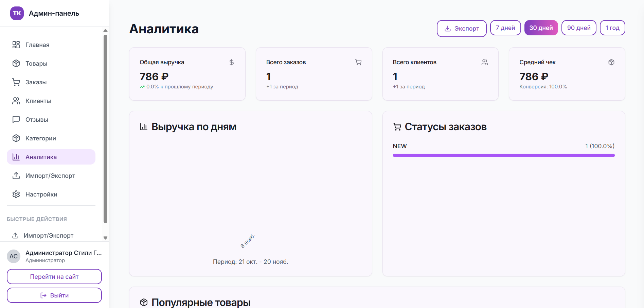Click the box icon in Средний чек card
This screenshot has height=308, width=644.
click(611, 62)
